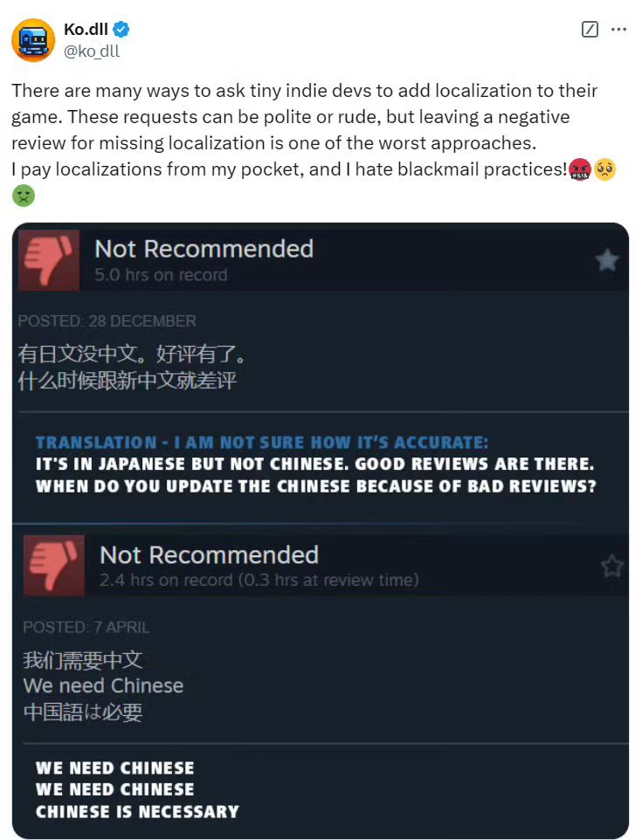Click the POSTED: 28 DECEMBER date
Viewport: 642px width, 840px height.
click(107, 320)
